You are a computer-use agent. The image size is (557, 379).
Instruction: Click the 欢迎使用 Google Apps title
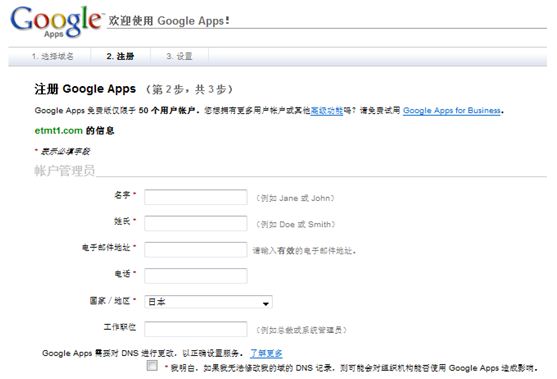click(169, 21)
